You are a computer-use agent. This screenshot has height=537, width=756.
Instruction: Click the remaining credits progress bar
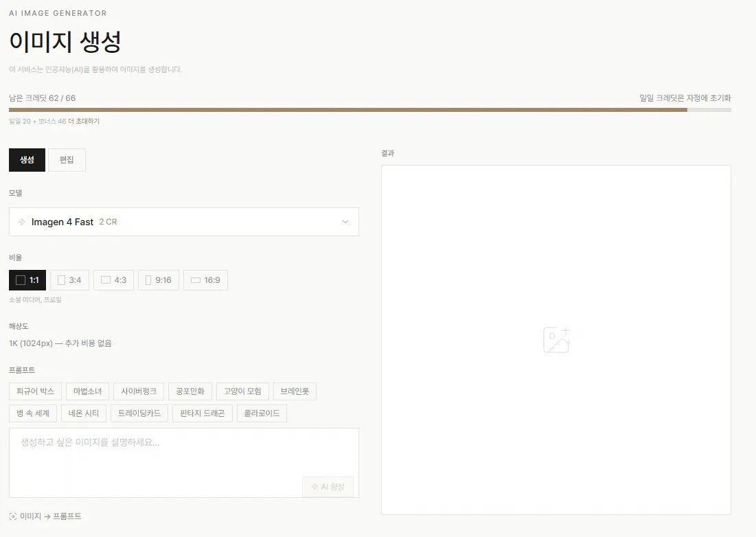pyautogui.click(x=370, y=110)
